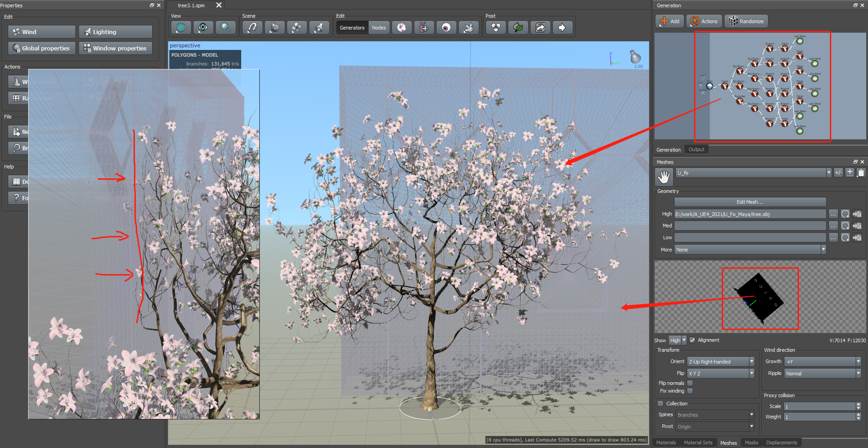868x448 pixels.
Task: Click reload icon for High mesh file
Action: tap(845, 214)
